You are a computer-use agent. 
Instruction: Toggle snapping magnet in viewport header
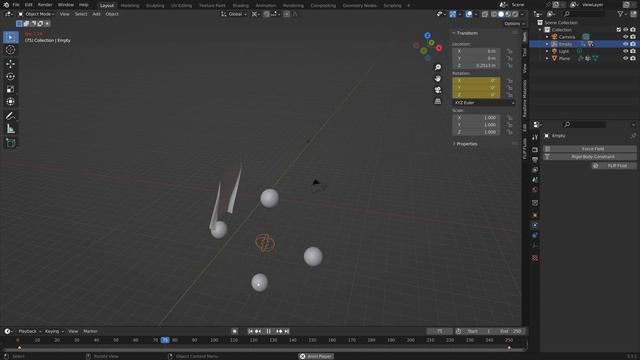pos(266,14)
